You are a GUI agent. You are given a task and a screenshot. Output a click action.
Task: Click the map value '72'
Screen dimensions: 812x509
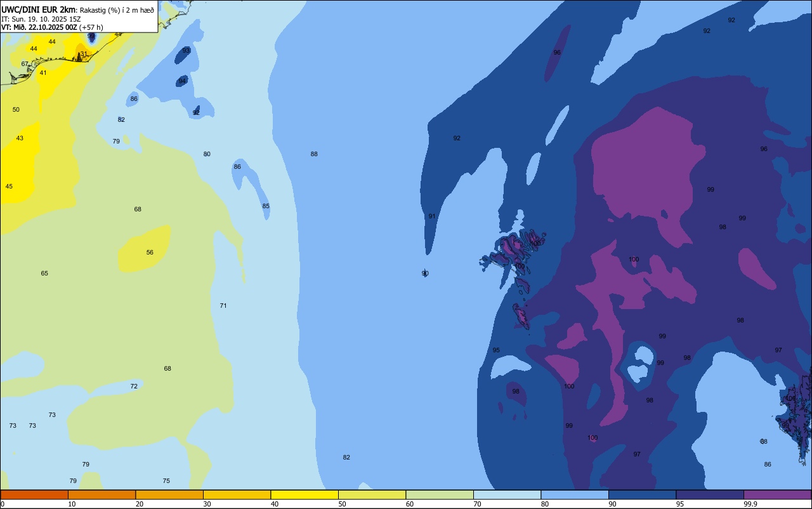134,387
